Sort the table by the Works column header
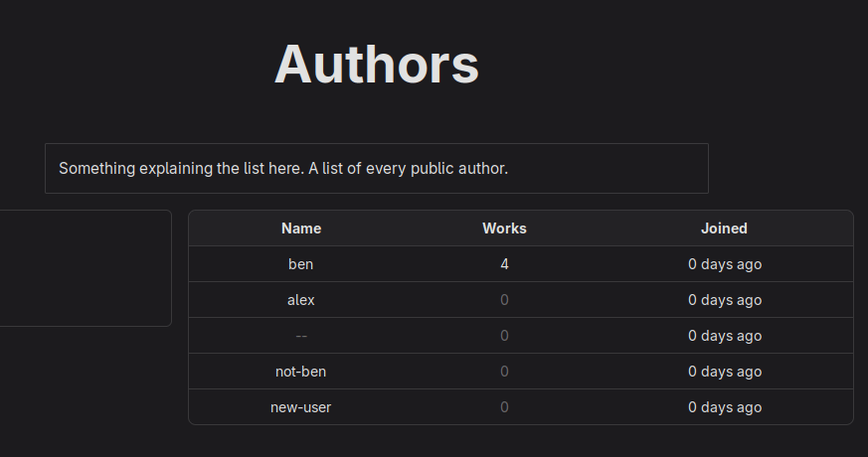This screenshot has width=868, height=457. tap(504, 228)
